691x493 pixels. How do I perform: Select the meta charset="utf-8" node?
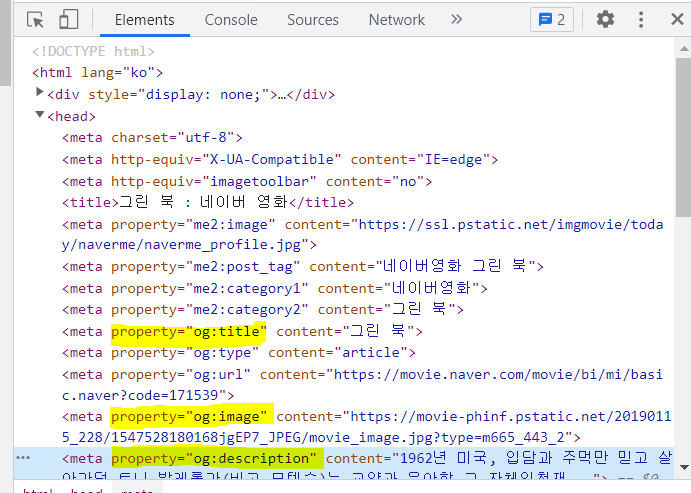pos(152,137)
